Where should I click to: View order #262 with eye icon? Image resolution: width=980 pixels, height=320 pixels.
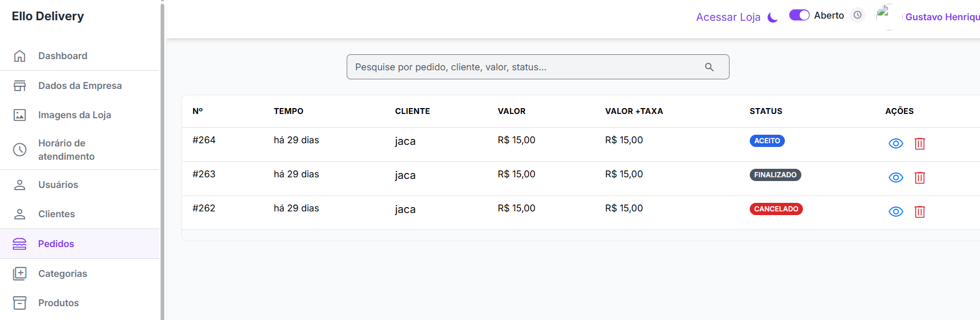click(896, 212)
